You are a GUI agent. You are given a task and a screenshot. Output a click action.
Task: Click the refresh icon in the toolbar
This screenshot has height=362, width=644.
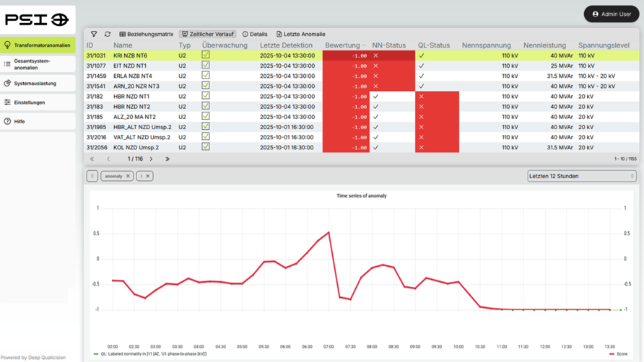108,34
